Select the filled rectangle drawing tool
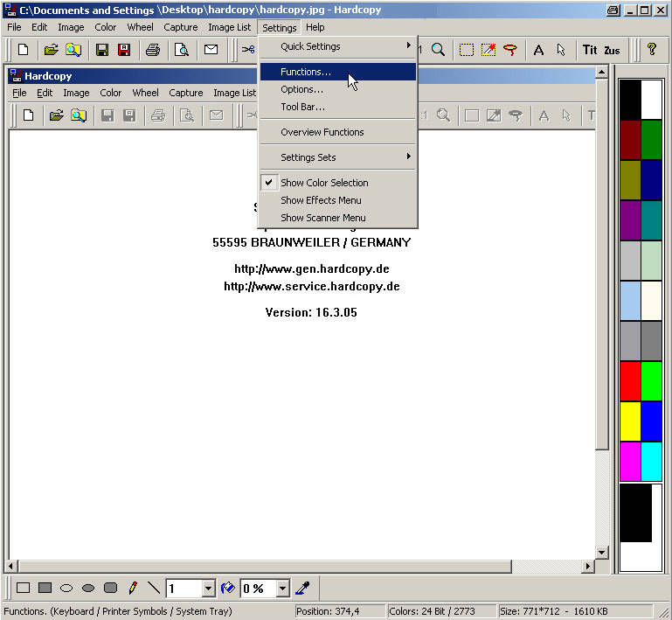672x620 pixels. point(45,588)
